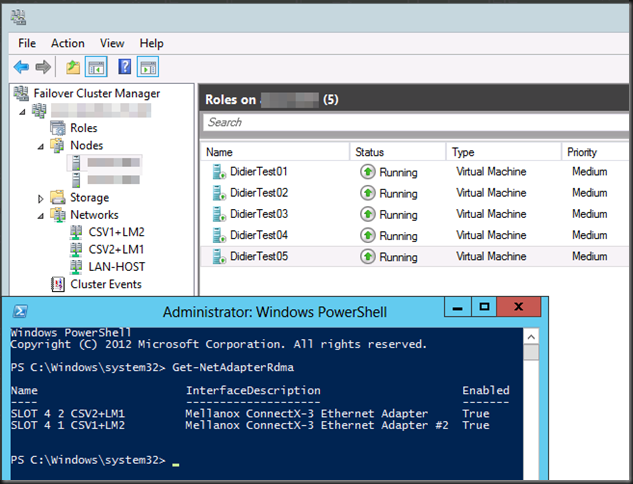Click the green Running status icon for DidierTest03
633x484 pixels.
click(367, 214)
